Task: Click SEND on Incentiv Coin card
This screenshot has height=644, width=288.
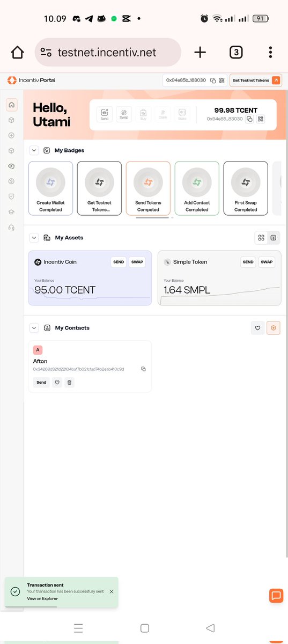Action: [119, 262]
